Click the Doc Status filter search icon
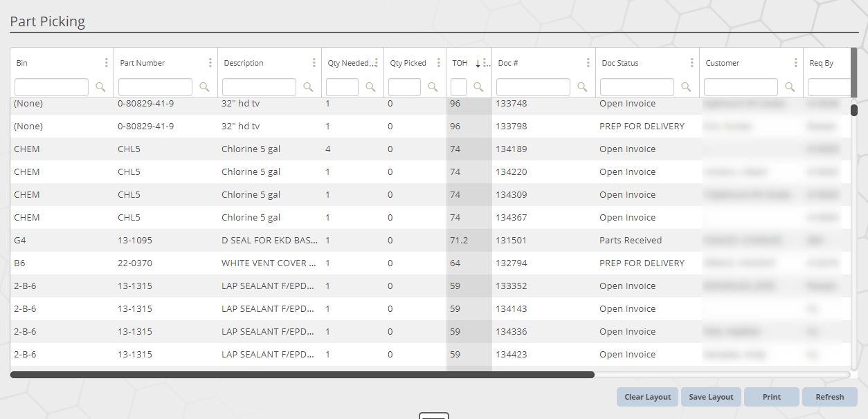Viewport: 868px width, 419px height. click(687, 87)
